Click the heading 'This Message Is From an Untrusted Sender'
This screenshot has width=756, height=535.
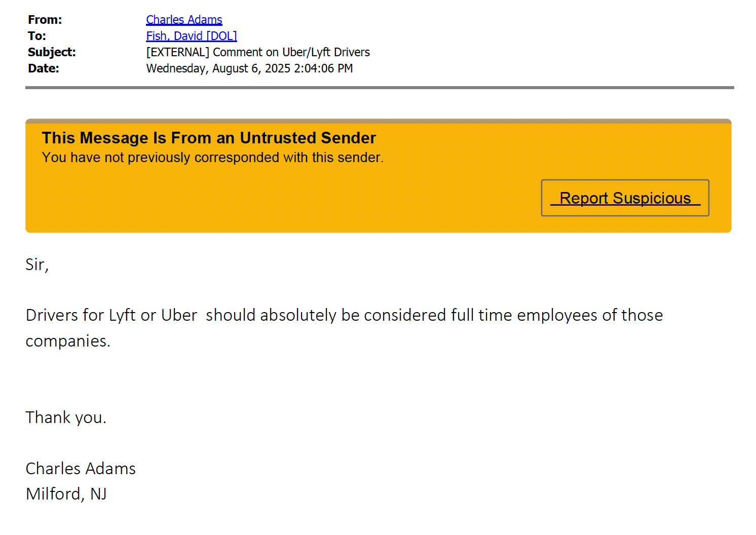pos(209,138)
